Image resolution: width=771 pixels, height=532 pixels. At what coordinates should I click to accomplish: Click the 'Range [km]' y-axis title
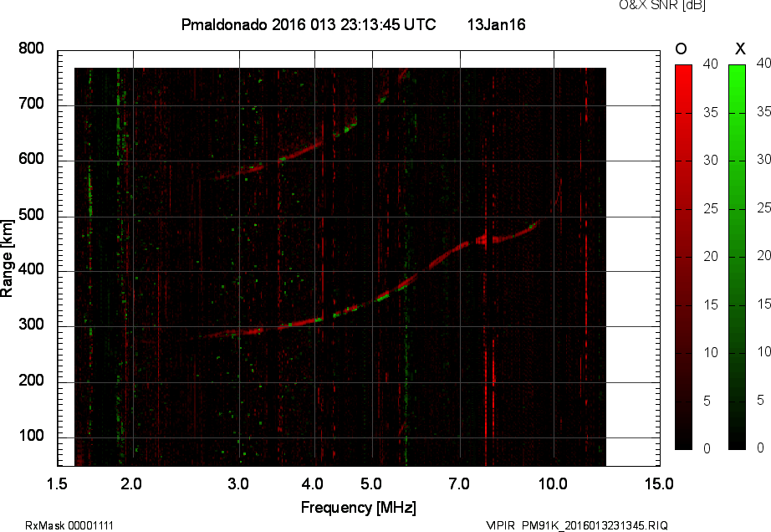7,258
